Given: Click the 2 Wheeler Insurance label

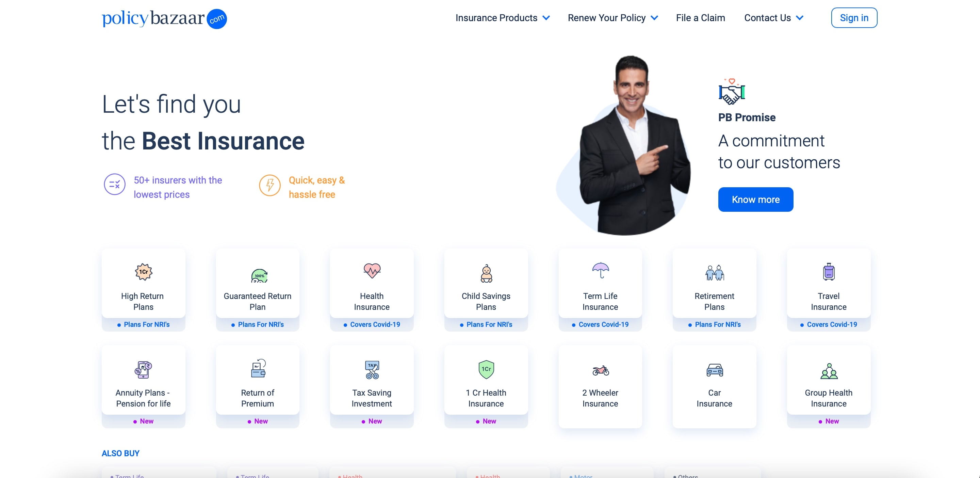Looking at the screenshot, I should click(600, 398).
